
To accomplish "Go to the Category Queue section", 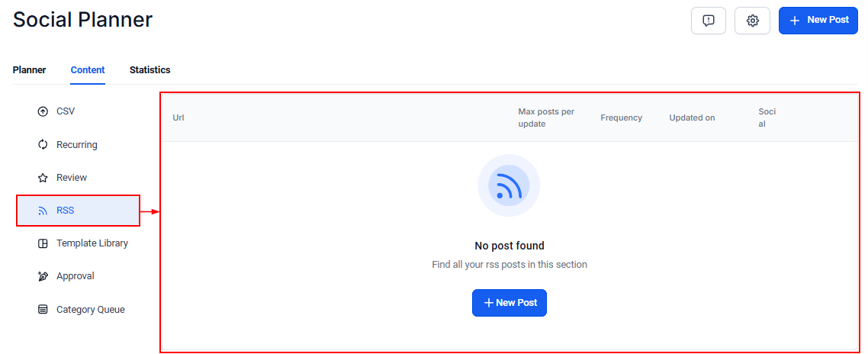I will coord(90,310).
